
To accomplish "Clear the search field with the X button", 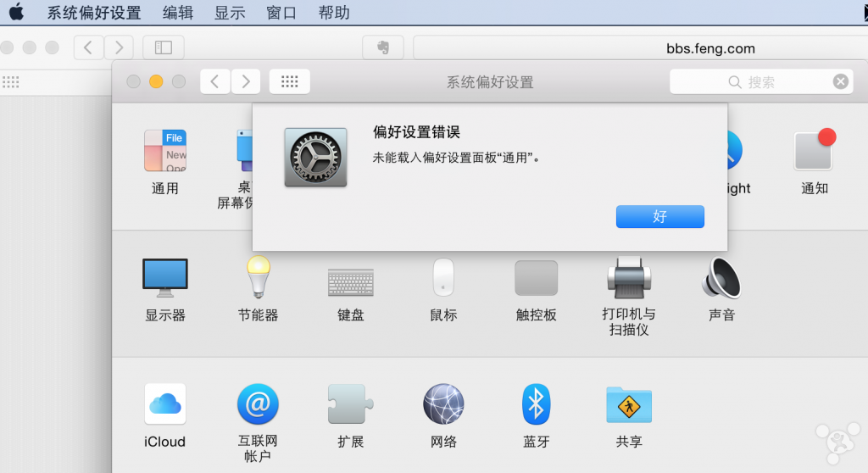I will pyautogui.click(x=840, y=82).
